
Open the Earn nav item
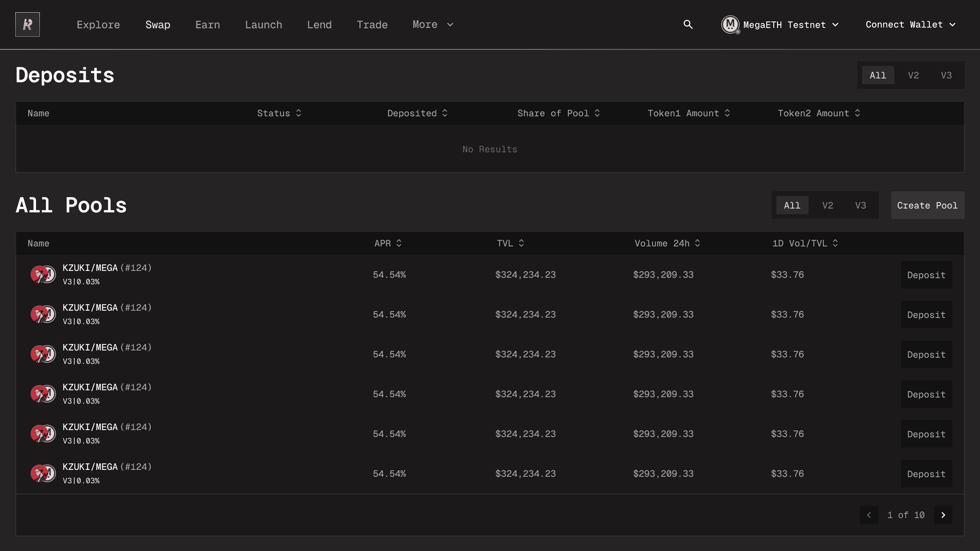[x=207, y=25]
